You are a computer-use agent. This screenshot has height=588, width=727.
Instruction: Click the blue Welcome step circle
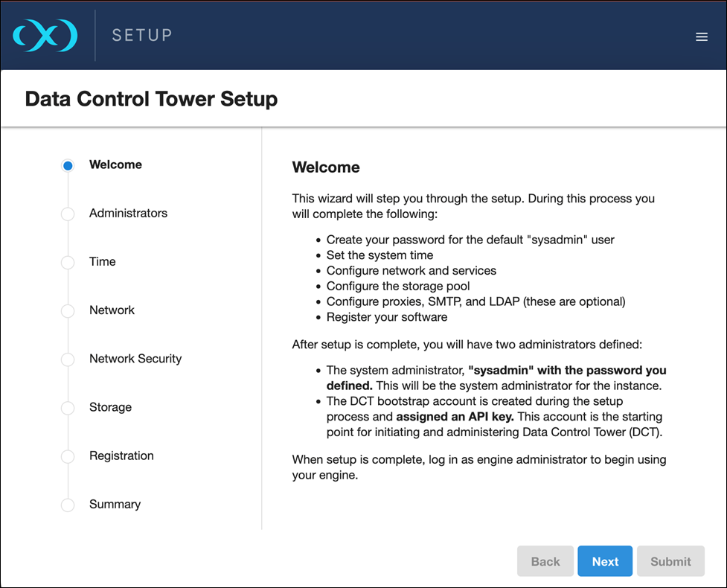[68, 166]
